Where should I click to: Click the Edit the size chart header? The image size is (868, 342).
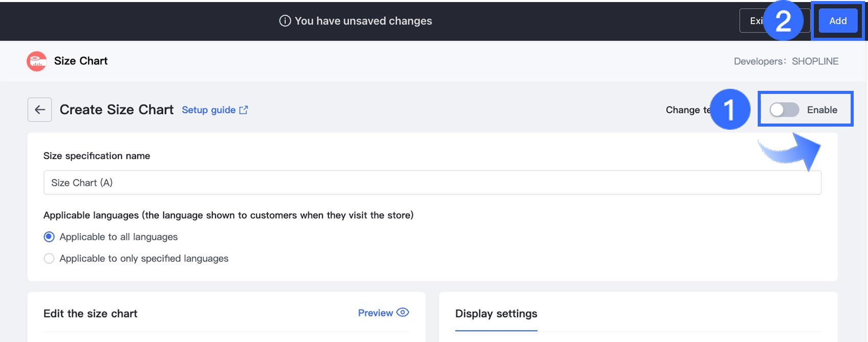point(90,314)
